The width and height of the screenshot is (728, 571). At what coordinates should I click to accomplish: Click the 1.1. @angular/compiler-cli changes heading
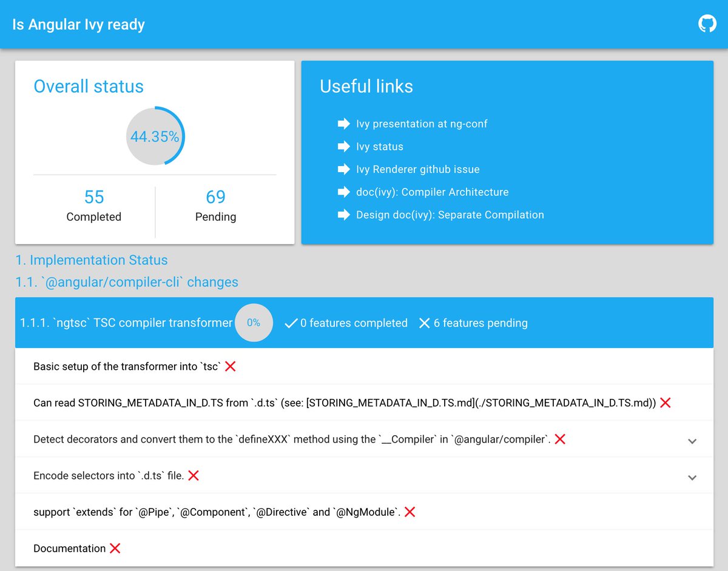127,282
